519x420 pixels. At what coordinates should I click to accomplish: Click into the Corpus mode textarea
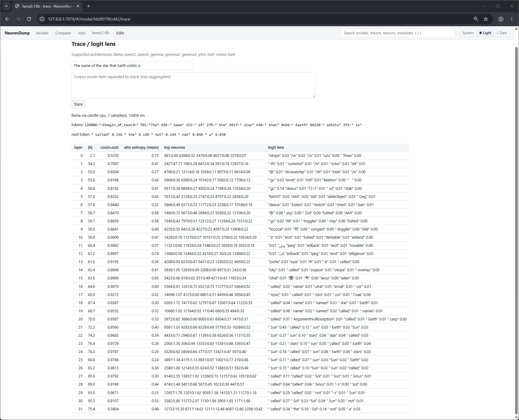(x=193, y=85)
